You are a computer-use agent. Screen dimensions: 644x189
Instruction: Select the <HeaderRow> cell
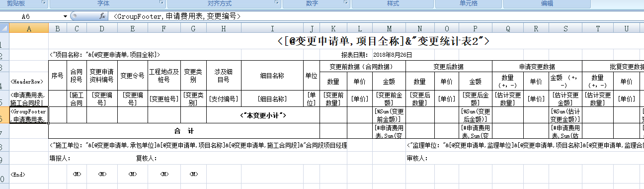29,82
